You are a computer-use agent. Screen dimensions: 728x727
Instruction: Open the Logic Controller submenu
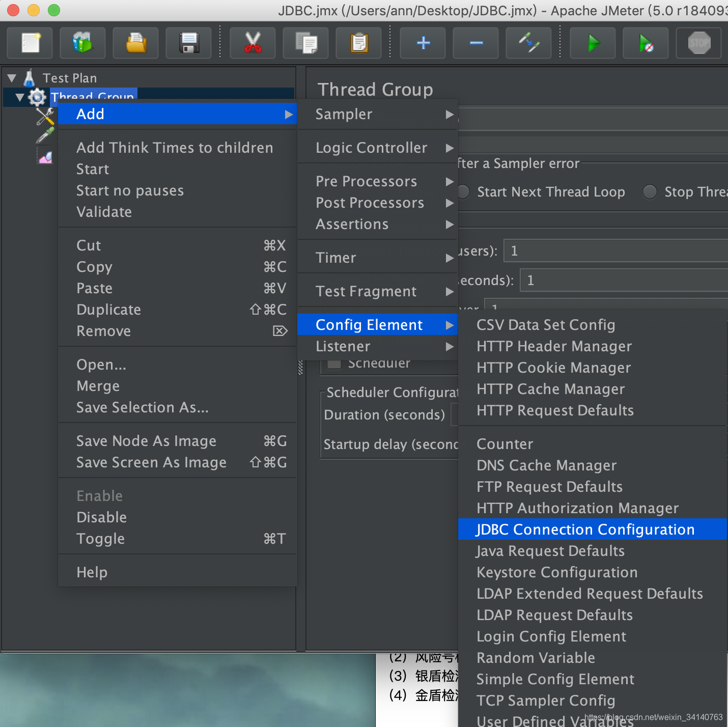pos(378,148)
